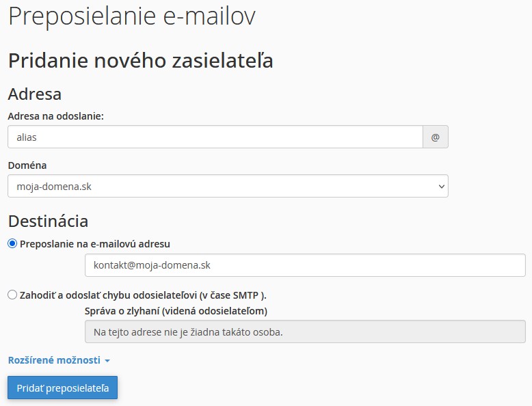532x406 pixels.
Task: Click the 'Zahodiť a odoslať chybu odosielateľovi' label text
Action: pos(143,295)
